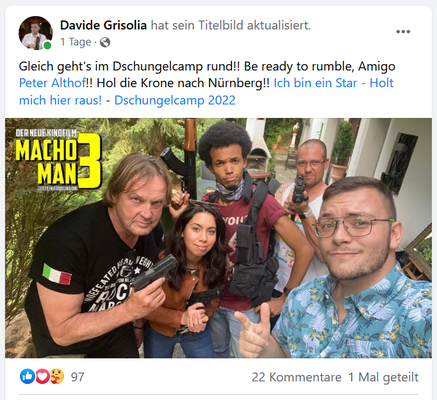The width and height of the screenshot is (437, 400).
Task: Open the '1 Mal geteilt' shares list
Action: pyautogui.click(x=383, y=377)
